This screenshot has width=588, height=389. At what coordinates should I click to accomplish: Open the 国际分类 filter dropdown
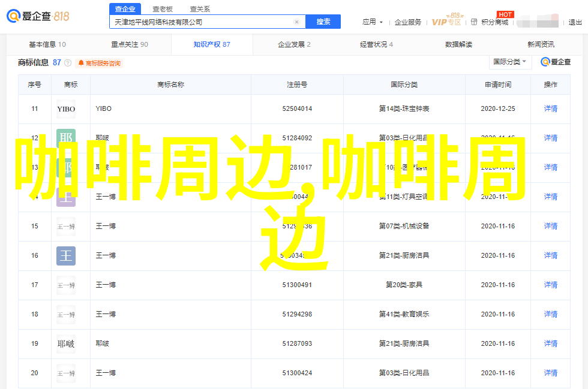511,62
